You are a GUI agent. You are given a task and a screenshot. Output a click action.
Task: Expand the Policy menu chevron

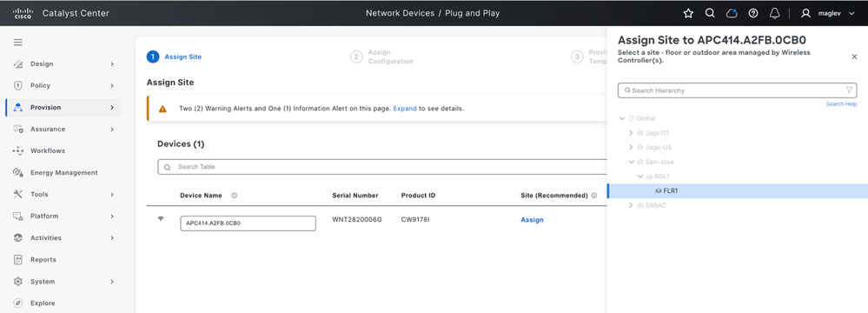point(112,86)
